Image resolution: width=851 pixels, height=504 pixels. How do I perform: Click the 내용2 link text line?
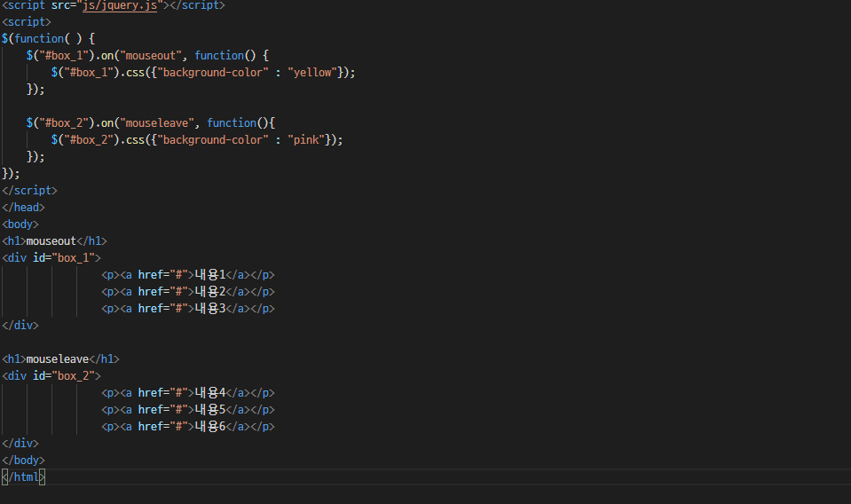coord(188,292)
